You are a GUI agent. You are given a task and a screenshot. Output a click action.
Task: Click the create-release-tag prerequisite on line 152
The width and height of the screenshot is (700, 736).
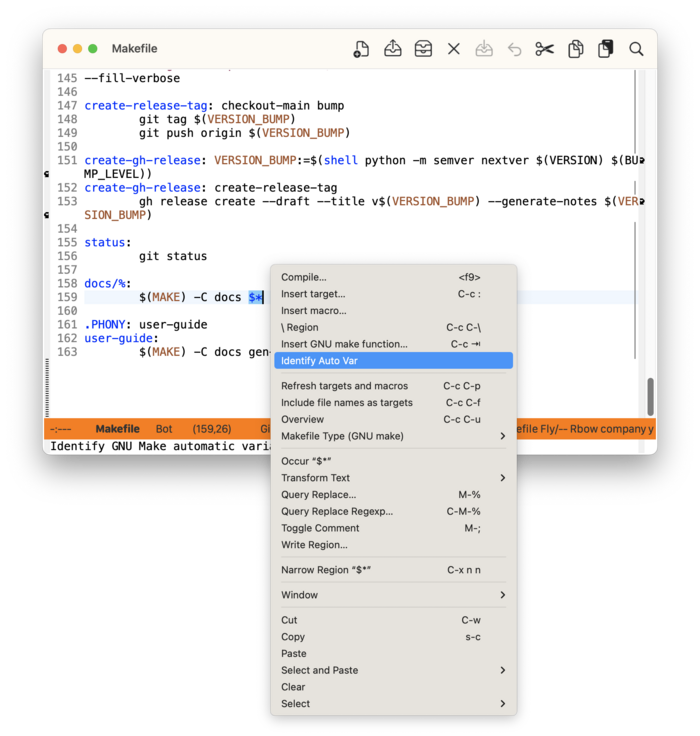pos(276,188)
